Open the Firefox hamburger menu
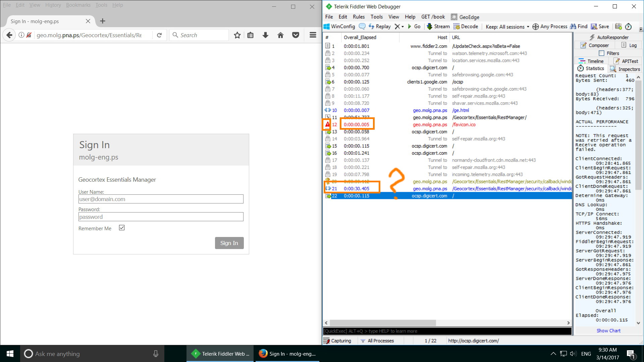The height and width of the screenshot is (362, 644). (x=313, y=35)
